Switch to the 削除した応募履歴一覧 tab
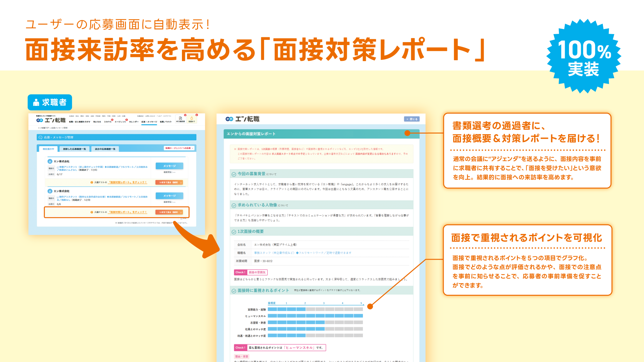Image resolution: width=644 pixels, height=362 pixels. pyautogui.click(x=75, y=149)
